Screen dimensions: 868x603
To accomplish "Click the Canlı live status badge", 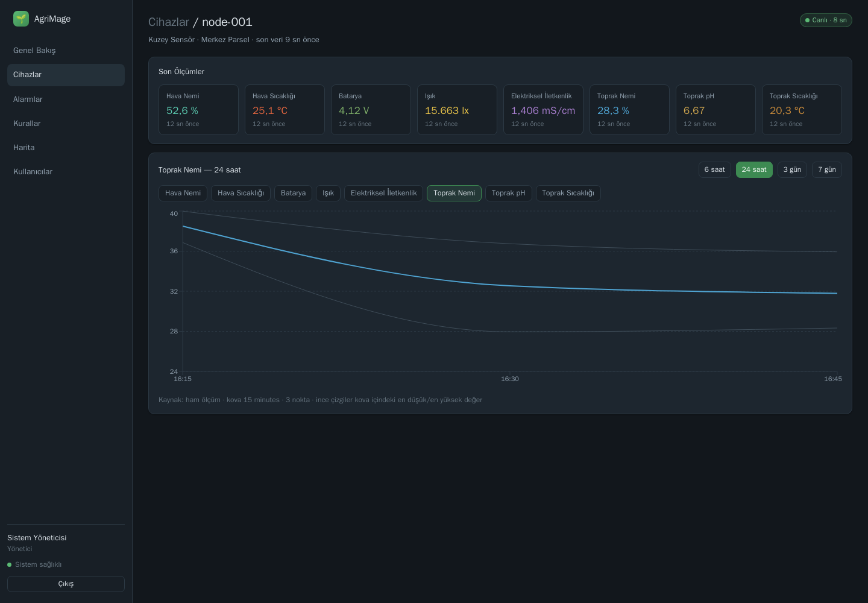I will pos(826,20).
